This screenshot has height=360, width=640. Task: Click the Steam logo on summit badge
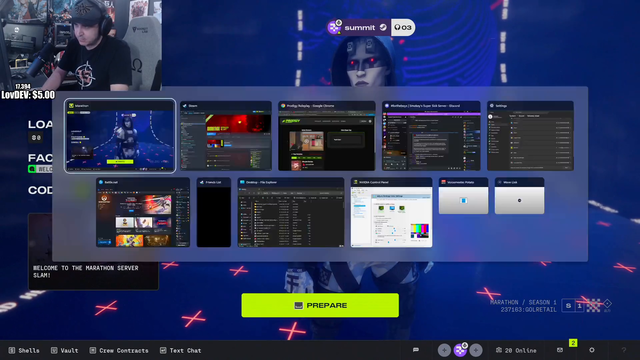pyautogui.click(x=383, y=27)
